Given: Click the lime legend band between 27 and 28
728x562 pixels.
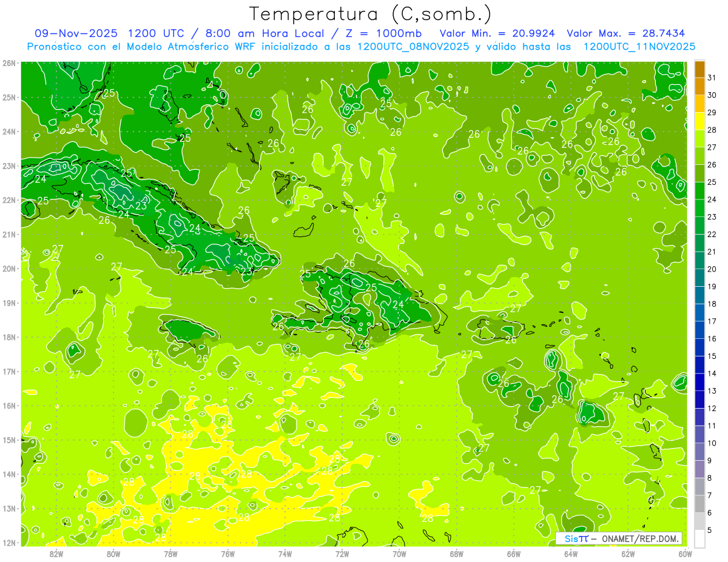Looking at the screenshot, I should tap(699, 138).
